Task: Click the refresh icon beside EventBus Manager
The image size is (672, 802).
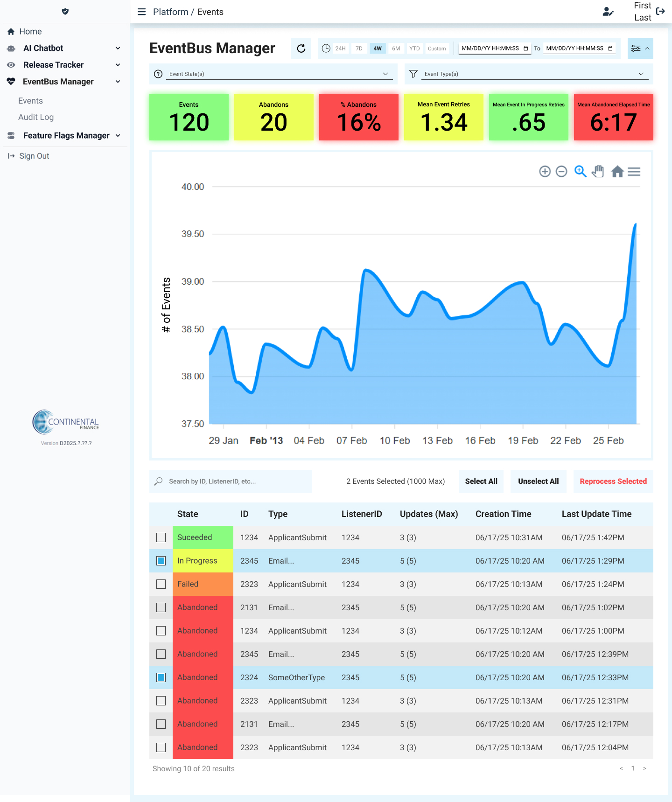Action: pyautogui.click(x=301, y=49)
